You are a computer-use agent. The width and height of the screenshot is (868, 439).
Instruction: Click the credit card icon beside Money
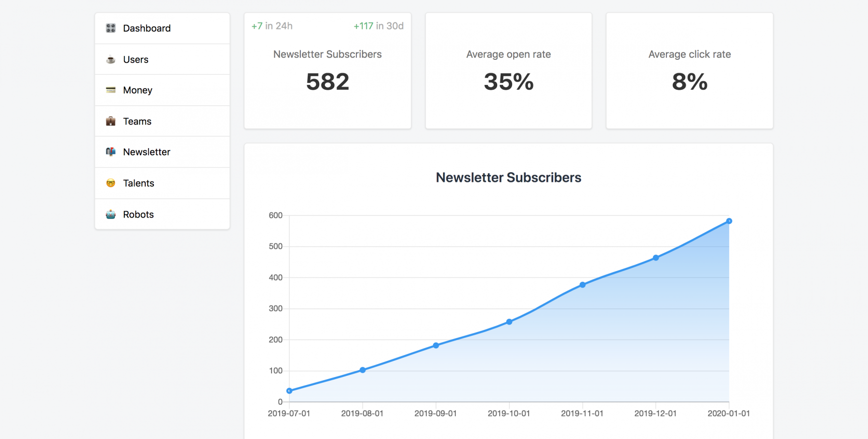pos(110,90)
